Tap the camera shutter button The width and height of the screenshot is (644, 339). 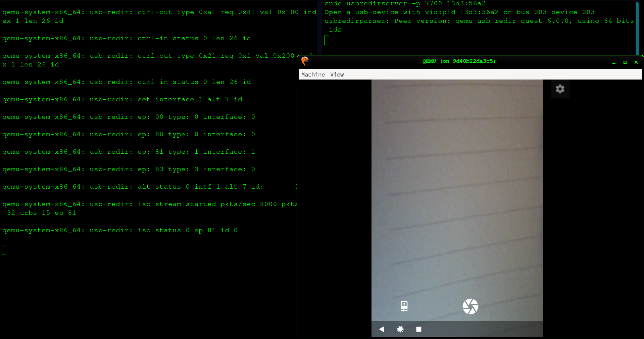[x=470, y=306]
